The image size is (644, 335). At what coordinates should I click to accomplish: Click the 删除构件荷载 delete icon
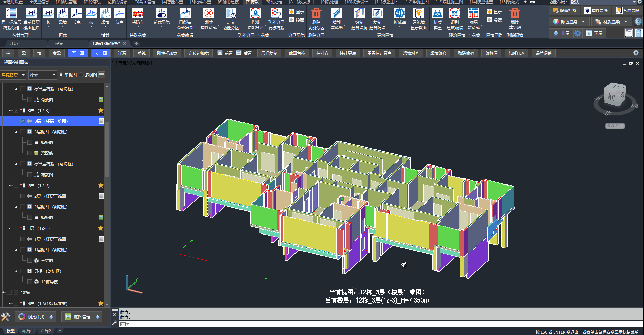208,14
